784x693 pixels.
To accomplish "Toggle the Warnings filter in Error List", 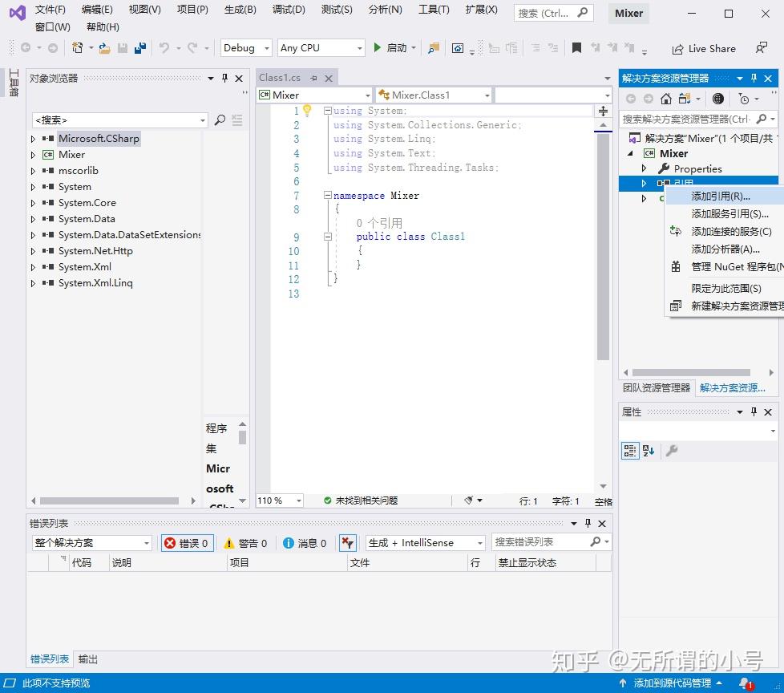I will [245, 543].
